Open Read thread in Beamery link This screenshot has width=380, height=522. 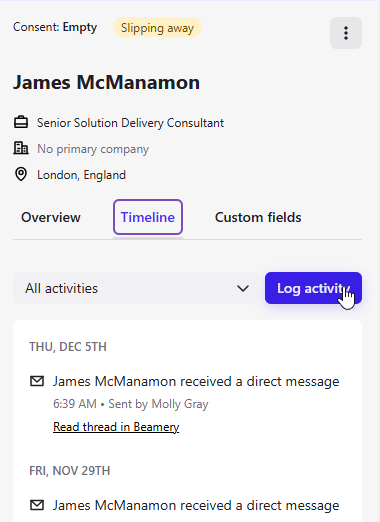click(x=116, y=427)
